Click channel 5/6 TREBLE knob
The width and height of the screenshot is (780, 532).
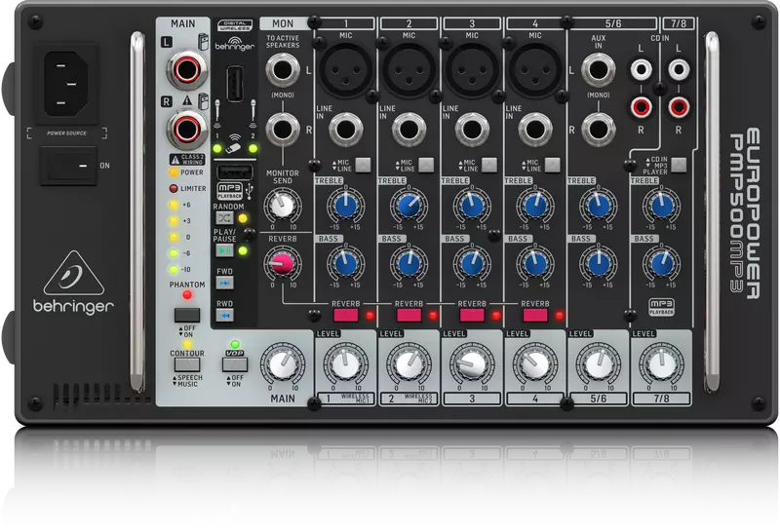click(x=599, y=206)
